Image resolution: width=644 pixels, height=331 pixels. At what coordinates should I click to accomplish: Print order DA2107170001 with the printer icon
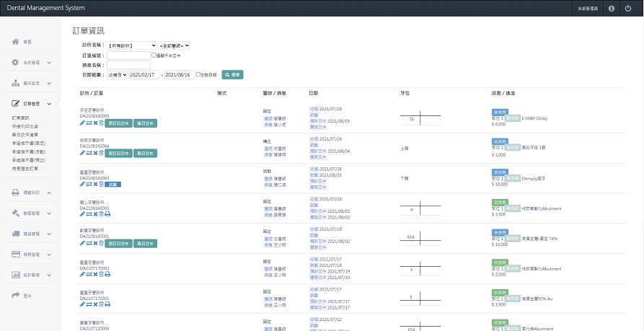click(107, 304)
